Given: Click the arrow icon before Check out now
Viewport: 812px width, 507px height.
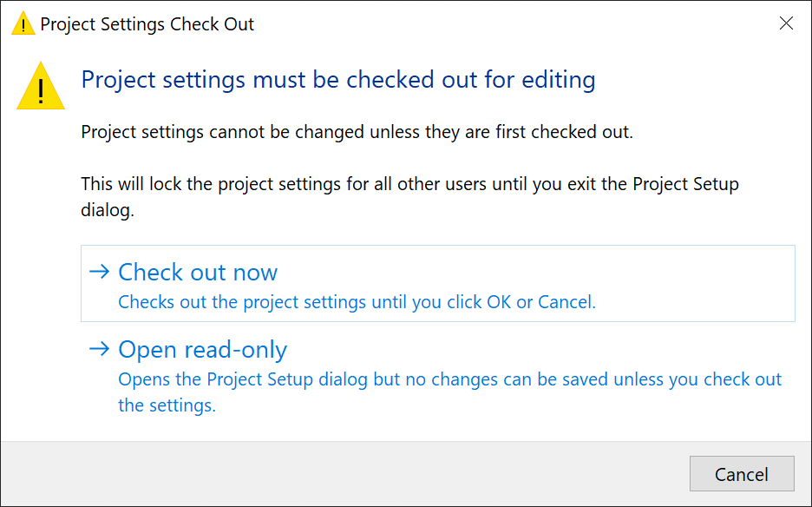Looking at the screenshot, I should pos(99,272).
